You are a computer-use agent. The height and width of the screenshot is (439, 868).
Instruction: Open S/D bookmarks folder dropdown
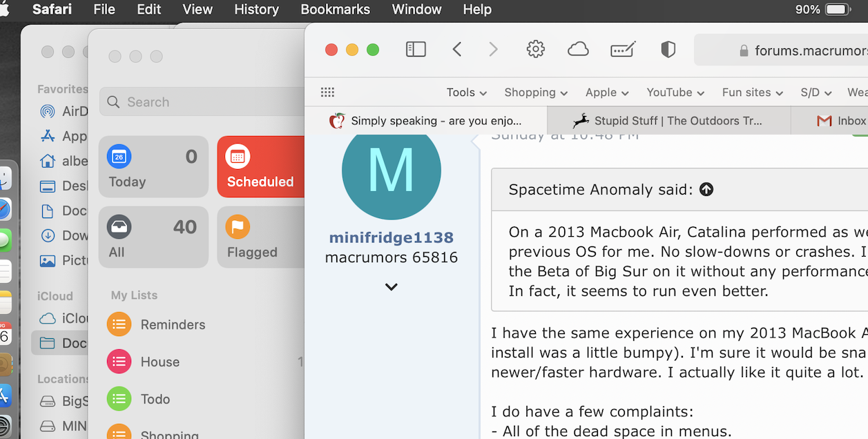[817, 92]
